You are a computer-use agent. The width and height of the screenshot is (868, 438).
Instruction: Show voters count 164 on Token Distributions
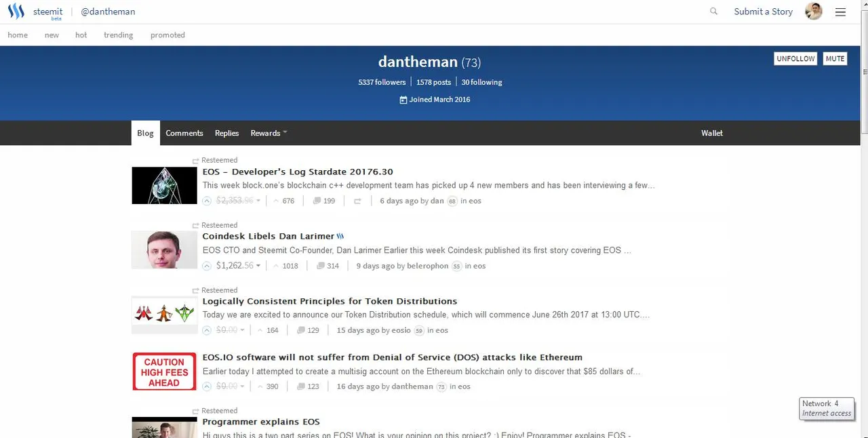click(x=268, y=330)
